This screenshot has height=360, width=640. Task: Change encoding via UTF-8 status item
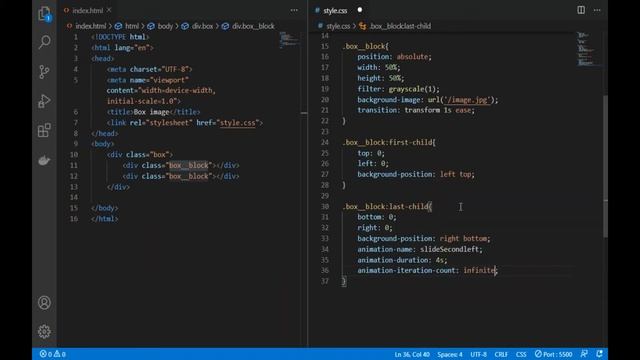pos(478,354)
